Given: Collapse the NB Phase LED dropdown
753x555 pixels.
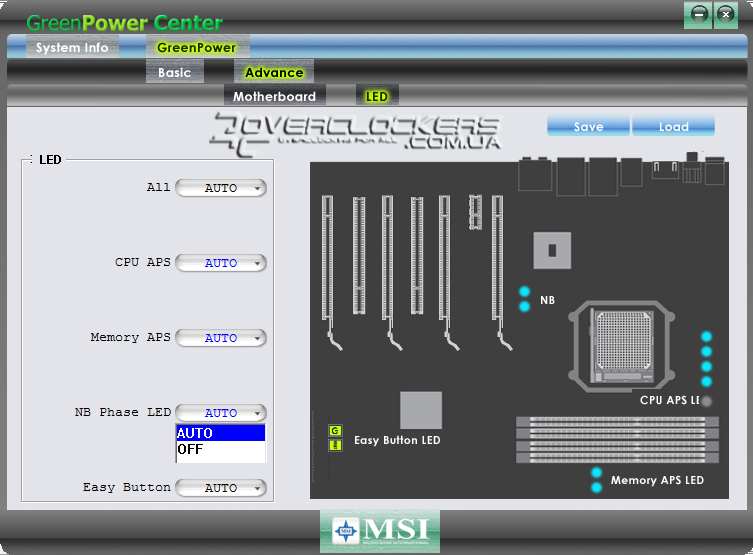Looking at the screenshot, I should point(221,412).
